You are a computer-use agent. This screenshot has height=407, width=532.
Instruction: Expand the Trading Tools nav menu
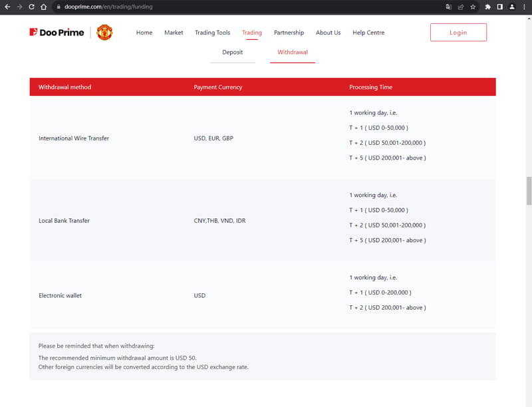[212, 33]
